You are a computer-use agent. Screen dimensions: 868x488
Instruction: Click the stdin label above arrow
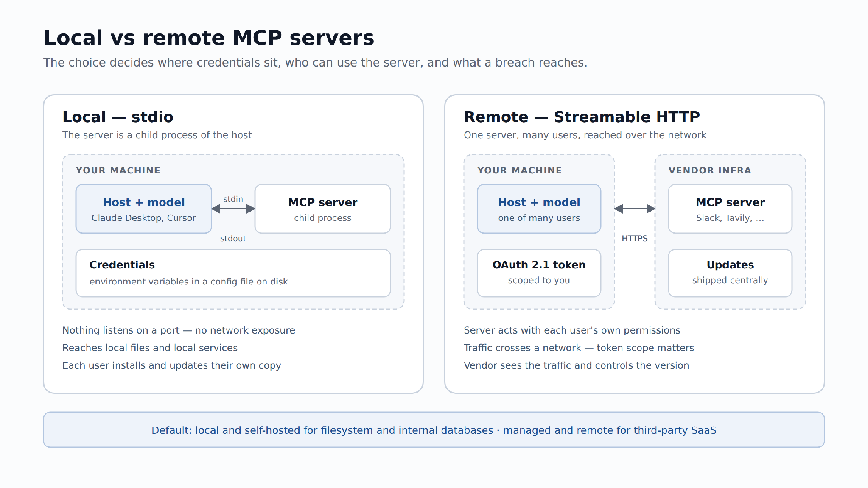coord(233,199)
